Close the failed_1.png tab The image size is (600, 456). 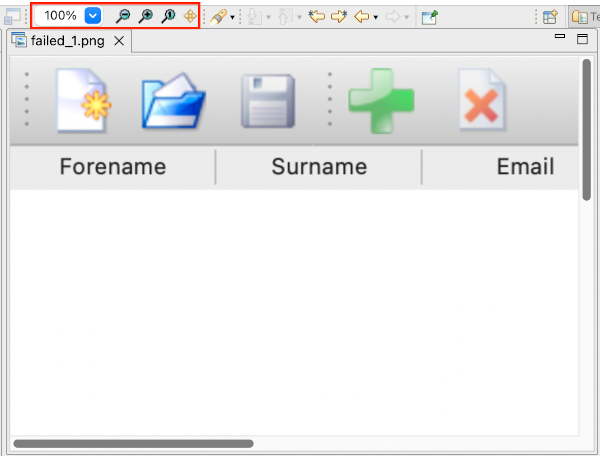[118, 41]
